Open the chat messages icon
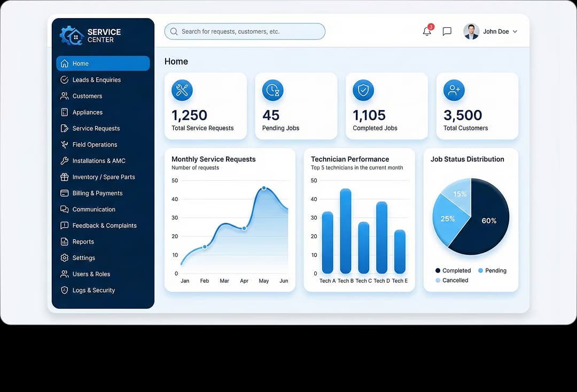Image resolution: width=577 pixels, height=392 pixels. click(447, 31)
